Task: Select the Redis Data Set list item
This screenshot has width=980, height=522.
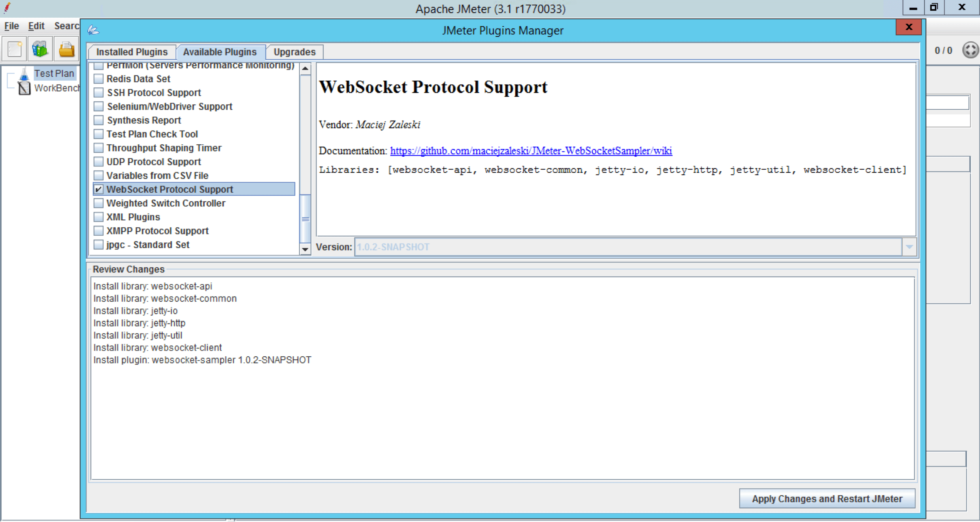Action: coord(138,78)
